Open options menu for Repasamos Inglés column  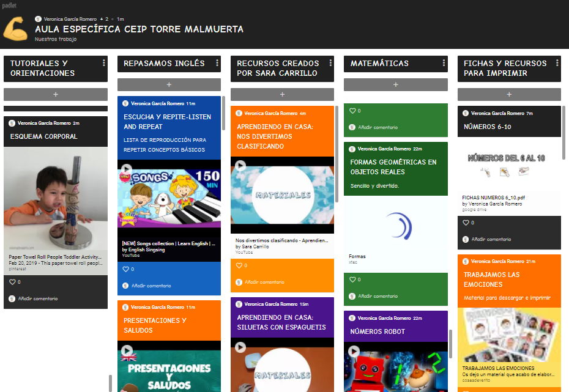pyautogui.click(x=217, y=63)
